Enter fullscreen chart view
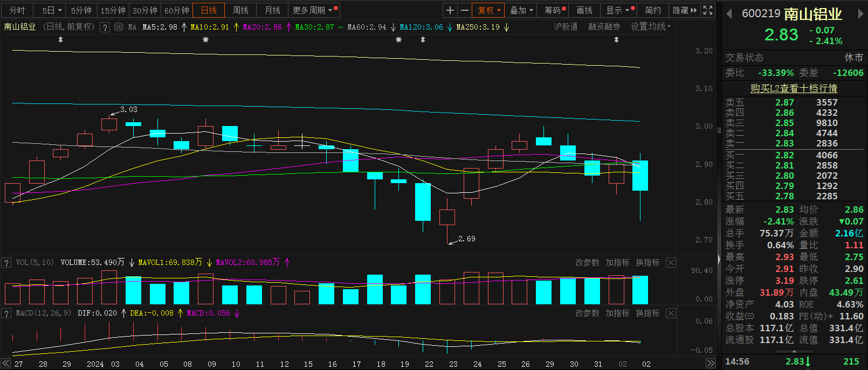Image resolution: width=868 pixels, height=370 pixels. (708, 10)
